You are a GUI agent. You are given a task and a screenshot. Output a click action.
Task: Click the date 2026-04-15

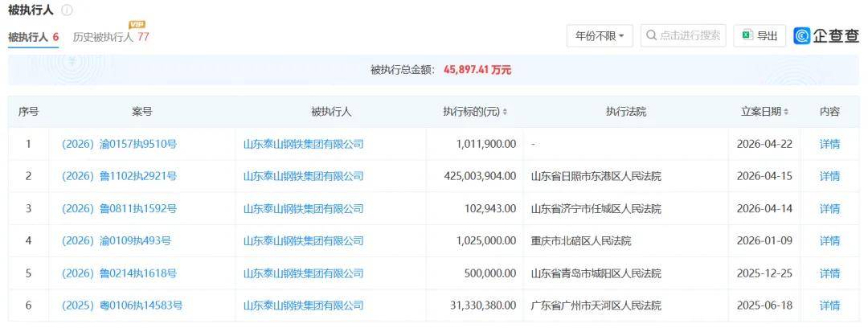click(x=764, y=176)
